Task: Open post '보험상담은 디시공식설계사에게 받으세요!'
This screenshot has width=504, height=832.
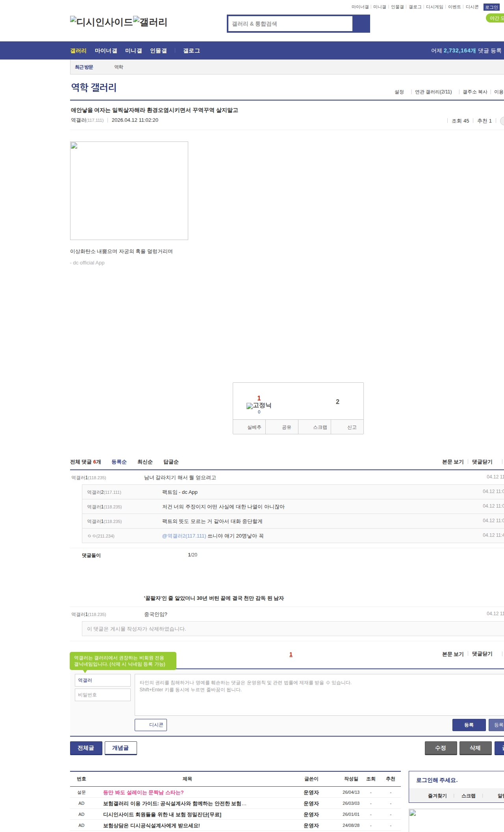Action: click(152, 826)
